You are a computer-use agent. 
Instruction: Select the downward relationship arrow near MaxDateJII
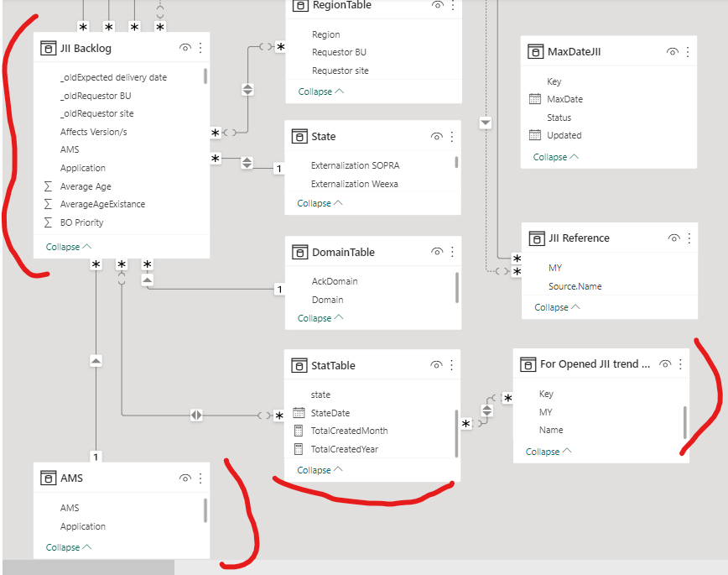(485, 123)
